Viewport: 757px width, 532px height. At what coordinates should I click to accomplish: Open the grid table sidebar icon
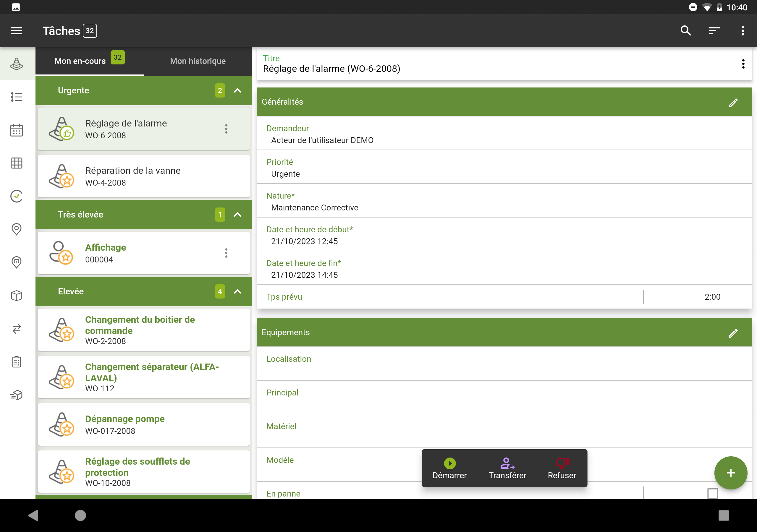coord(17,163)
